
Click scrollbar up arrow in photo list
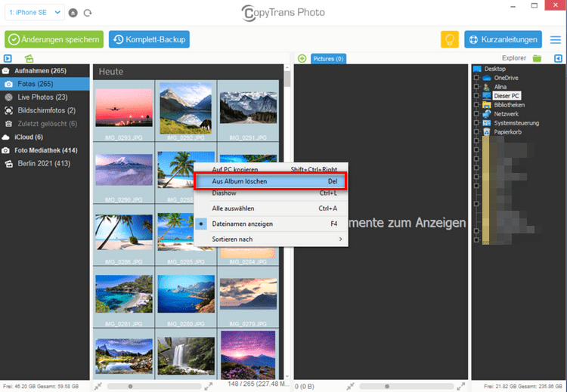287,67
